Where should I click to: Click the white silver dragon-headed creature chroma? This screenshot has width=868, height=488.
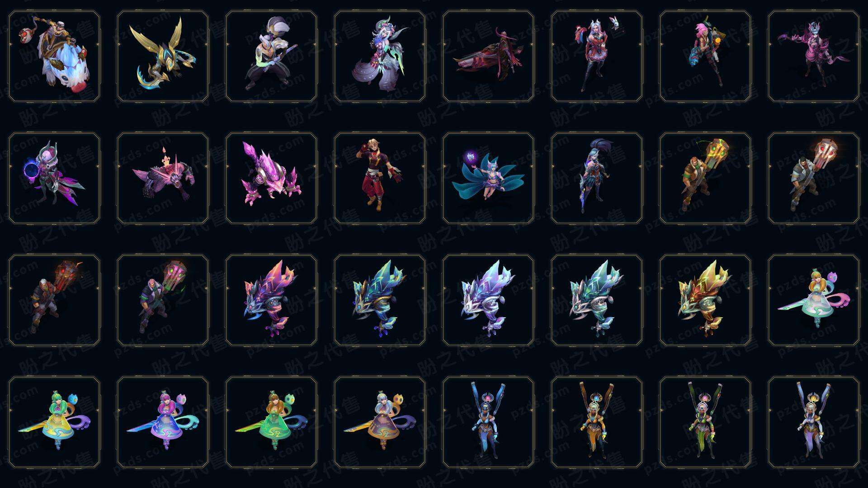click(488, 300)
